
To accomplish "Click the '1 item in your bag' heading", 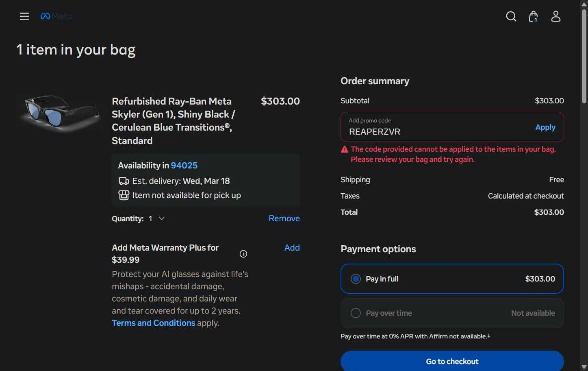I will pos(76,50).
